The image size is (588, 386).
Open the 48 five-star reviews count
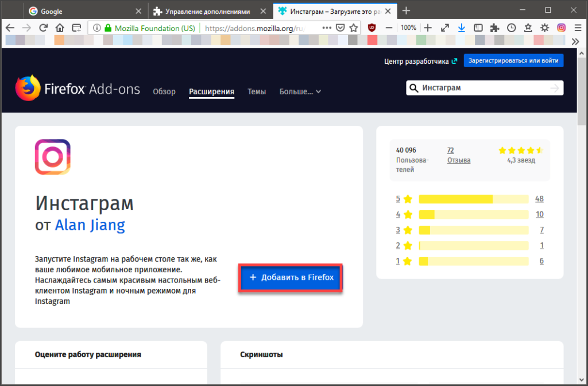coord(539,199)
